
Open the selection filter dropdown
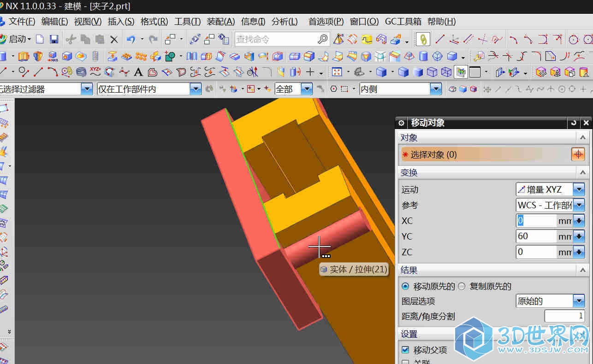pyautogui.click(x=87, y=89)
